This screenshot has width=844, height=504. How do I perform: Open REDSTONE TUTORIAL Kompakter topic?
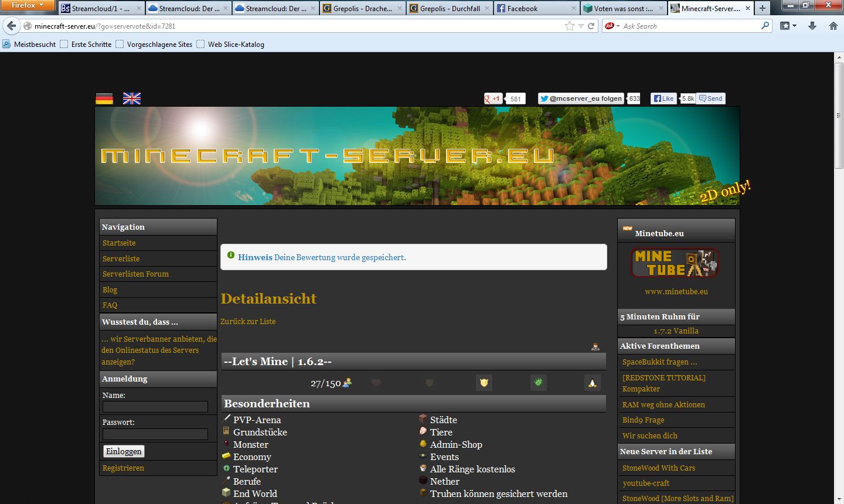tap(664, 383)
